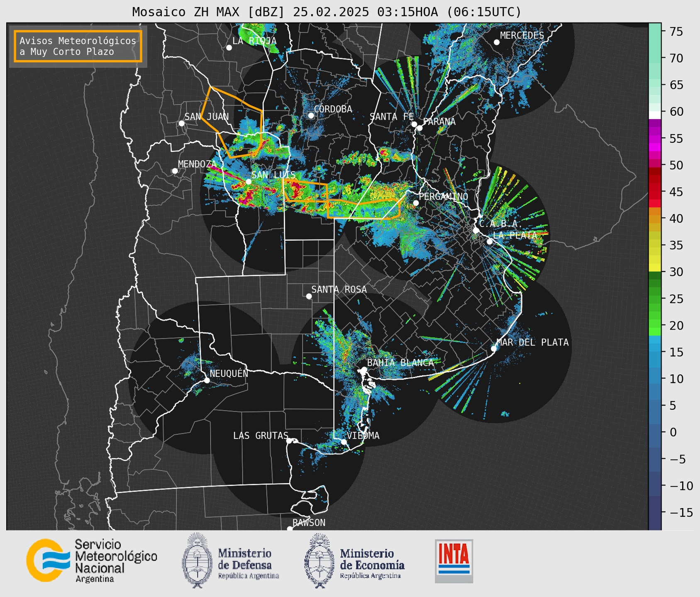Click the Ministerio de Economía coat of arms

pos(320,560)
